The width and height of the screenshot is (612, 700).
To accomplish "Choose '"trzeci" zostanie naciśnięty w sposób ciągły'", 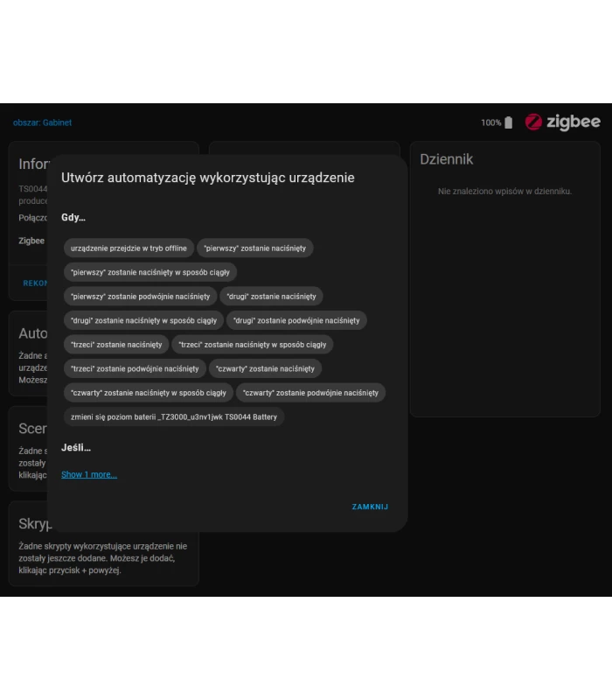I will tap(253, 345).
